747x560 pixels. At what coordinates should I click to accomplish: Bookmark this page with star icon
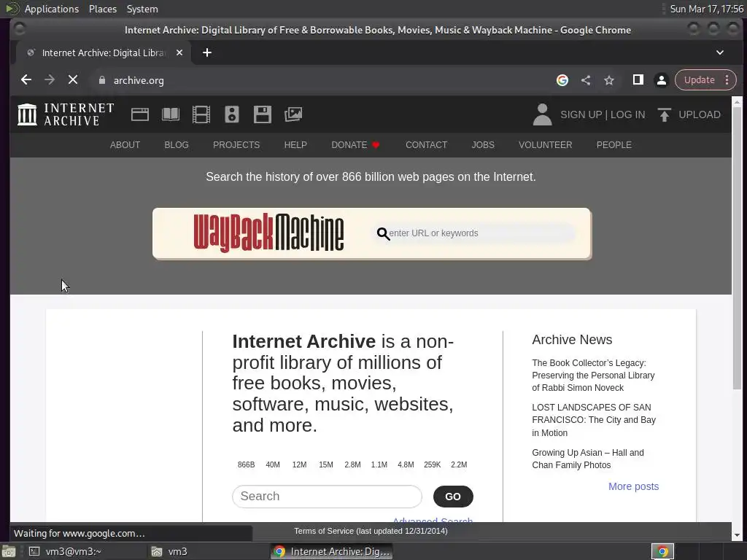609,80
